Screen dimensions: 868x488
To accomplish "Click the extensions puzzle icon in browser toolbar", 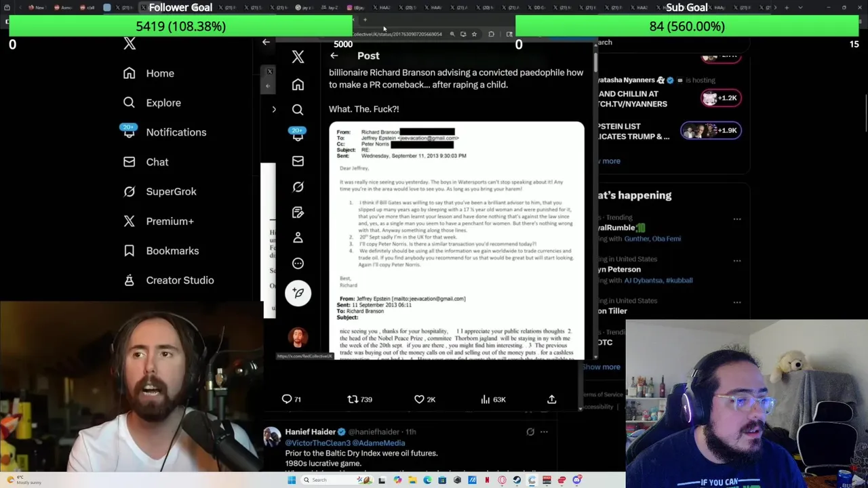I will [491, 34].
